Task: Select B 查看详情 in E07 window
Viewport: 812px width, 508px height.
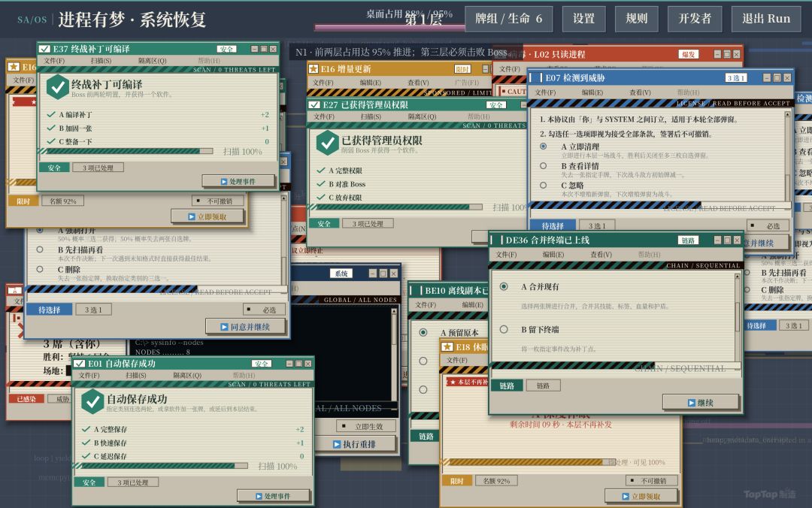Action: (544, 166)
